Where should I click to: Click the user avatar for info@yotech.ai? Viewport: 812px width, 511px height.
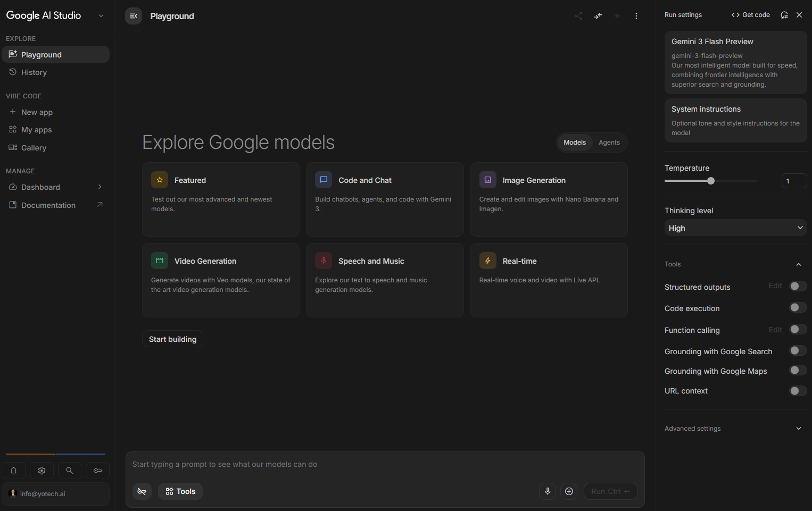[x=13, y=493]
